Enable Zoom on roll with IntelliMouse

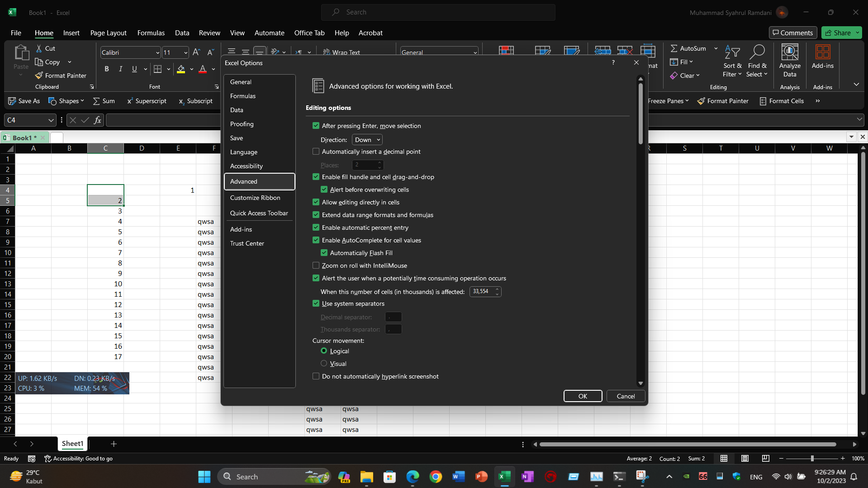(x=316, y=265)
